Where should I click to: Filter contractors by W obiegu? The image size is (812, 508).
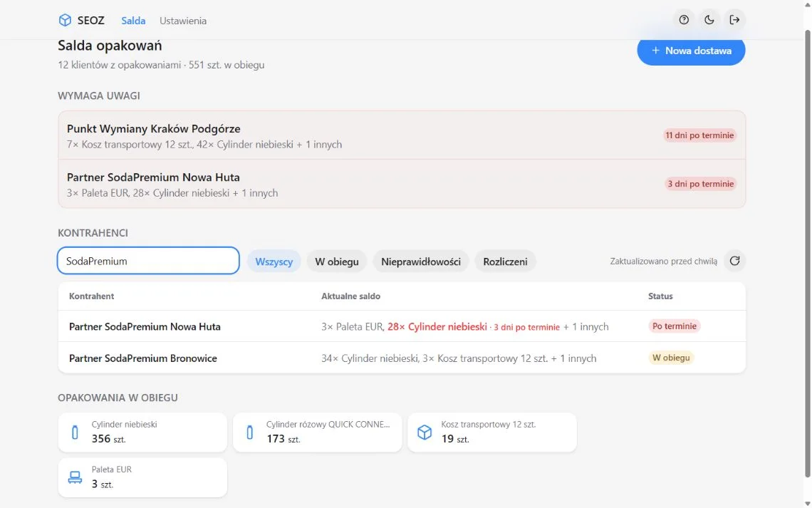click(x=337, y=261)
